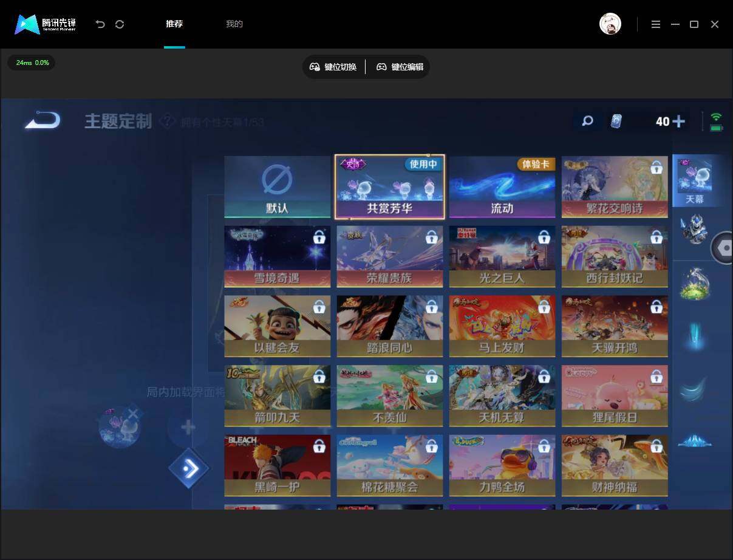The width and height of the screenshot is (733, 560).
Task: Open the blue light beam category icon
Action: (694, 336)
